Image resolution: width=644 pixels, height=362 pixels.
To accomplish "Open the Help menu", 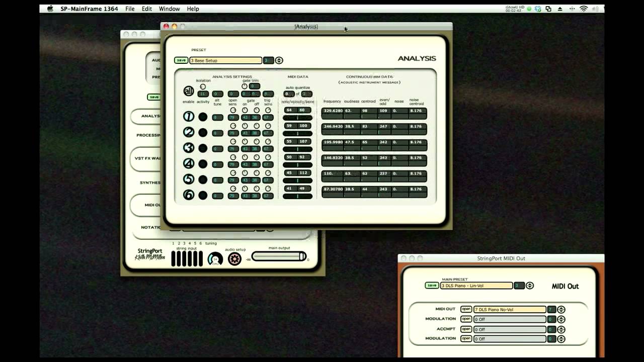I will pyautogui.click(x=193, y=9).
